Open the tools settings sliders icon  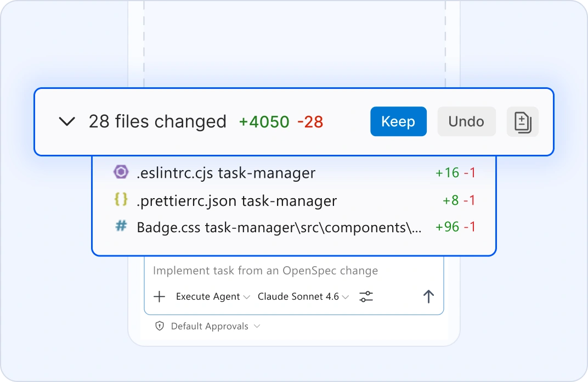click(x=366, y=296)
